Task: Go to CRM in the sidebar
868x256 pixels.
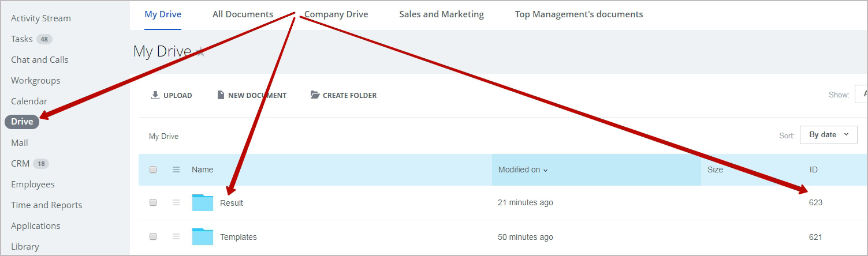Action: [20, 164]
